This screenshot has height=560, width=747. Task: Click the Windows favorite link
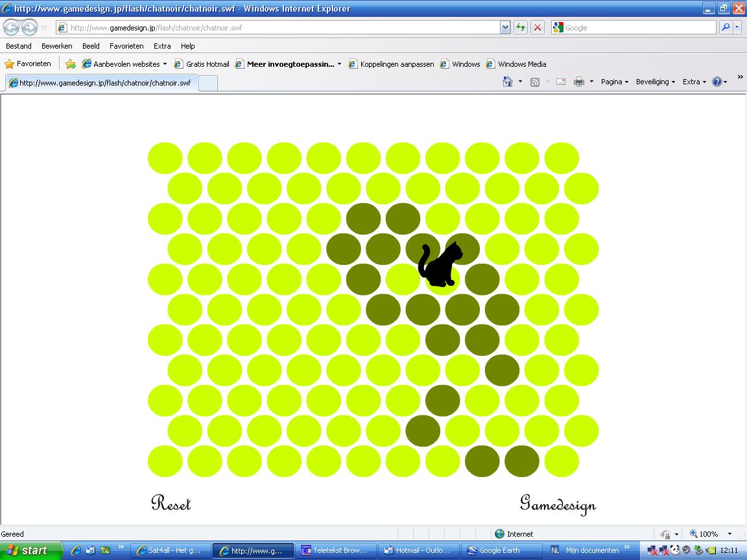[460, 64]
